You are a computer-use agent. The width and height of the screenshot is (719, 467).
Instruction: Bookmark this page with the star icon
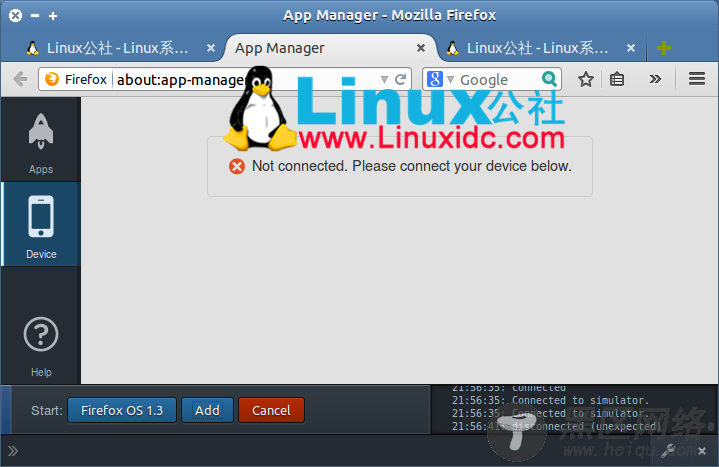(x=586, y=79)
